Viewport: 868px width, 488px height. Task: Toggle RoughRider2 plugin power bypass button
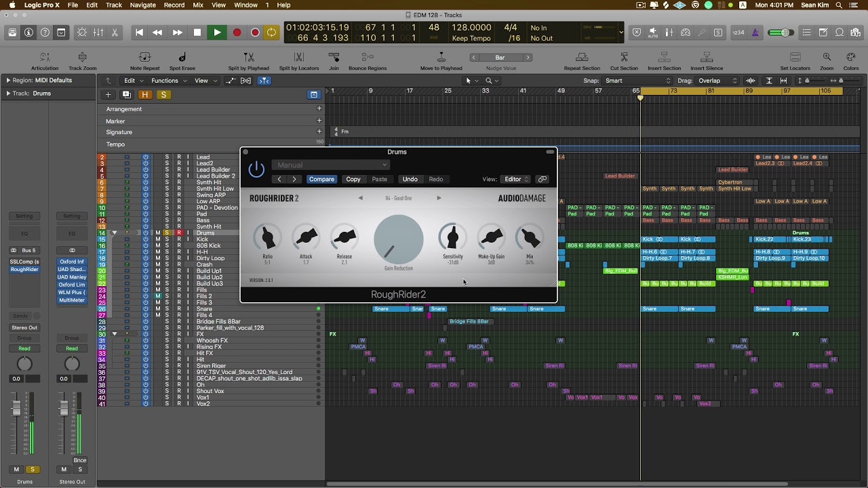256,169
